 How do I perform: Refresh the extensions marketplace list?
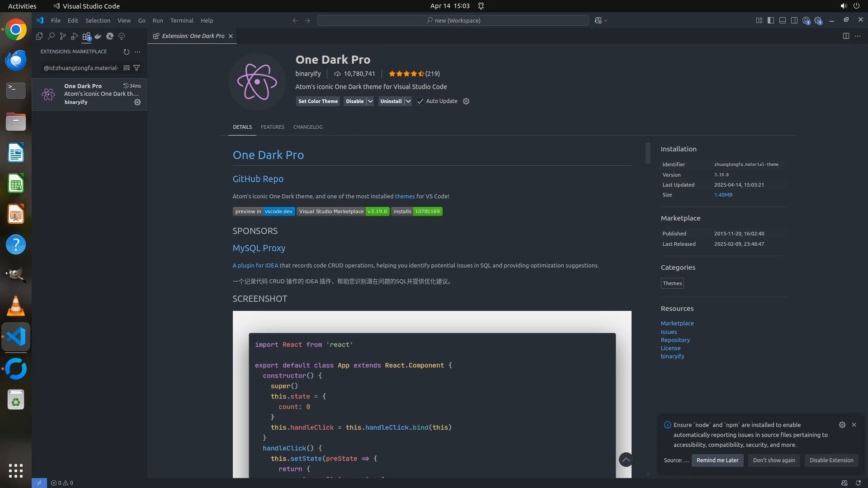click(x=127, y=52)
